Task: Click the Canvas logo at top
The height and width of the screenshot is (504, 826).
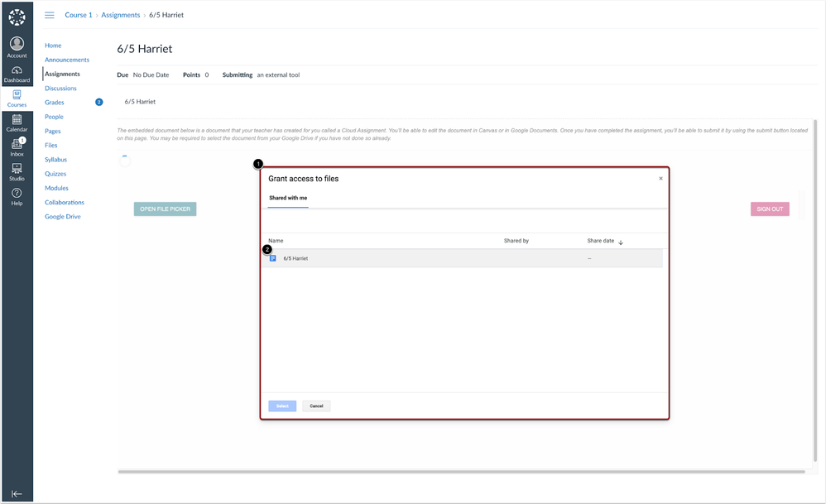Action: click(17, 17)
